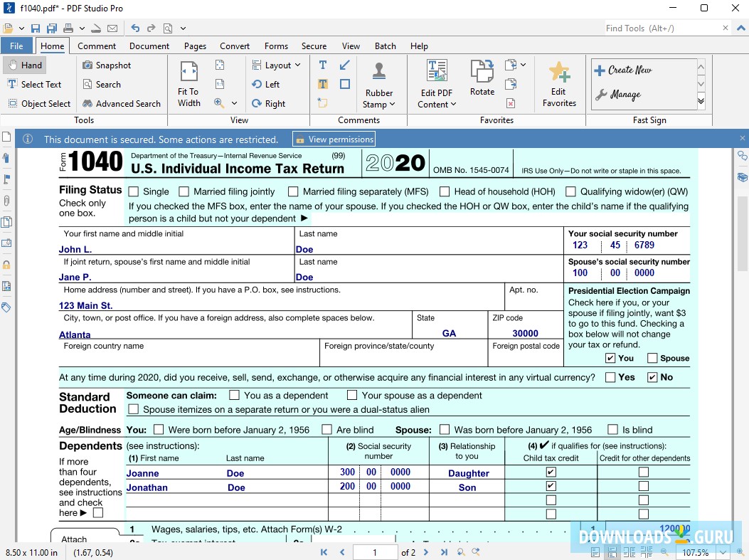Click the Actual Size 1:1 icon
This screenshot has width=749, height=560.
(x=220, y=84)
